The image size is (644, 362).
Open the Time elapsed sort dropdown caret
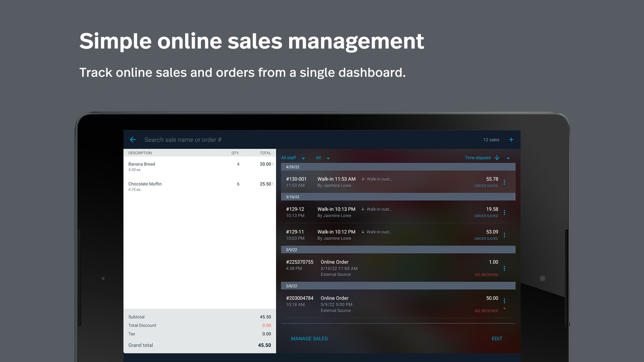508,158
